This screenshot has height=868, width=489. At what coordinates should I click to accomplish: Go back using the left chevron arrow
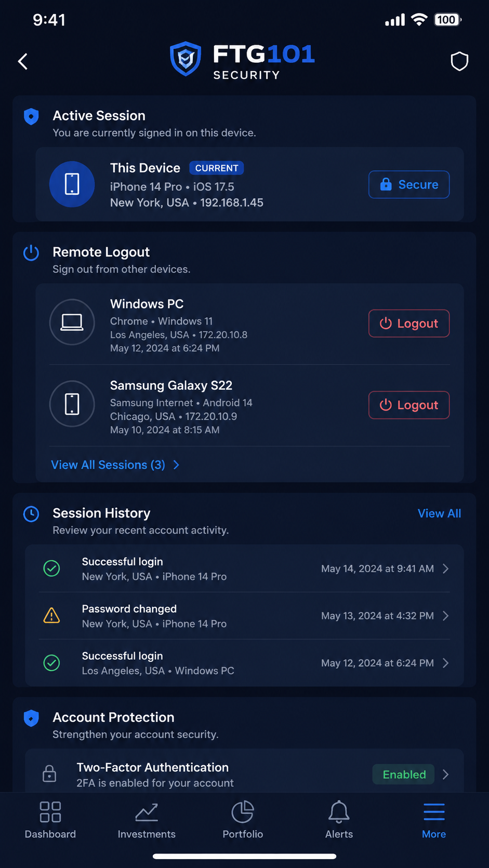click(23, 61)
